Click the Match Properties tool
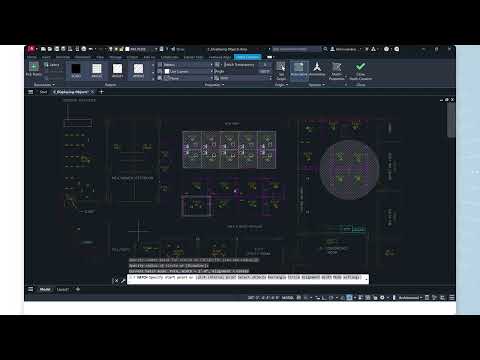 click(337, 71)
